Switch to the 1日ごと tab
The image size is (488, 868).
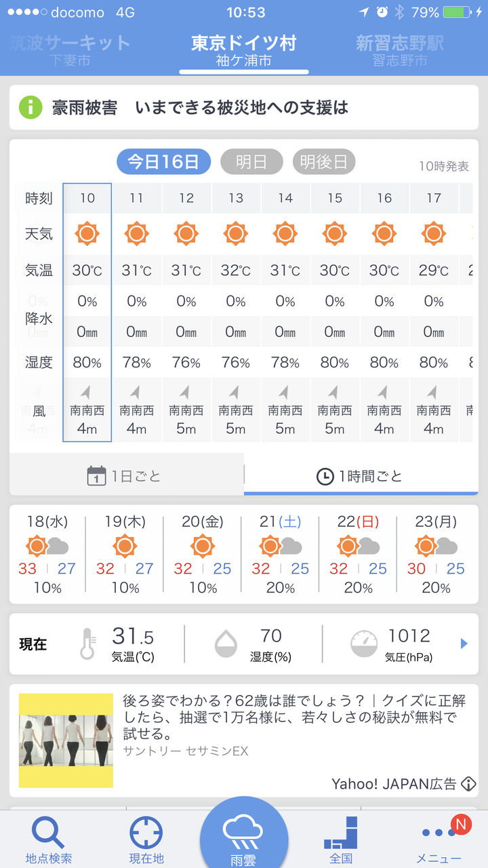click(x=126, y=476)
